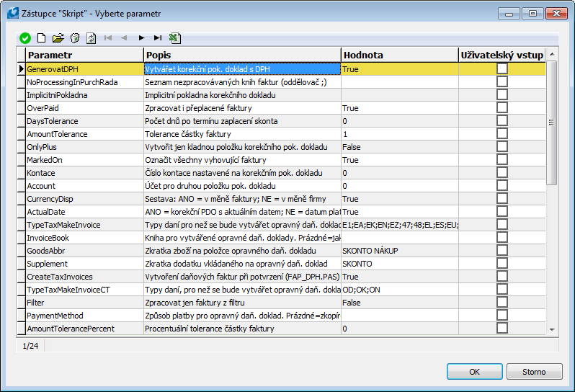Click the Excel export icon

(x=175, y=37)
